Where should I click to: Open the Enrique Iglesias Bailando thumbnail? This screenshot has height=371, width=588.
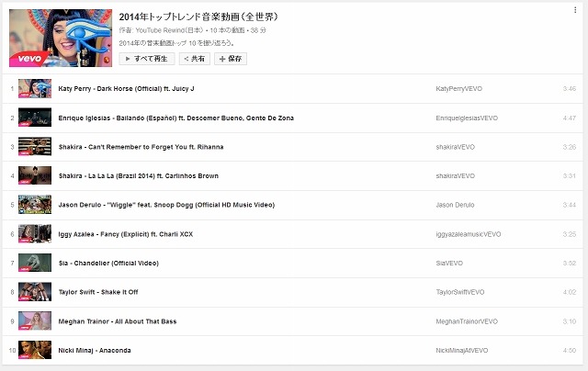35,118
